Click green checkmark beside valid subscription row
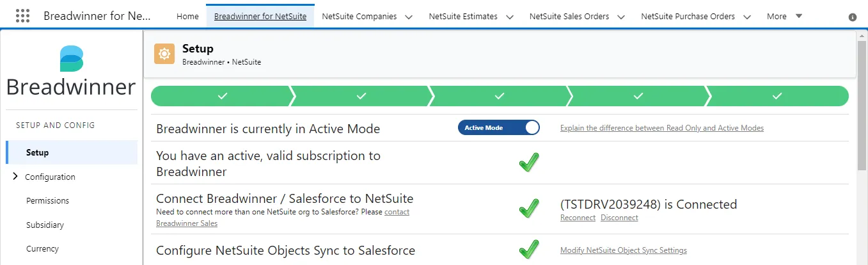This screenshot has height=265, width=868. [x=528, y=163]
